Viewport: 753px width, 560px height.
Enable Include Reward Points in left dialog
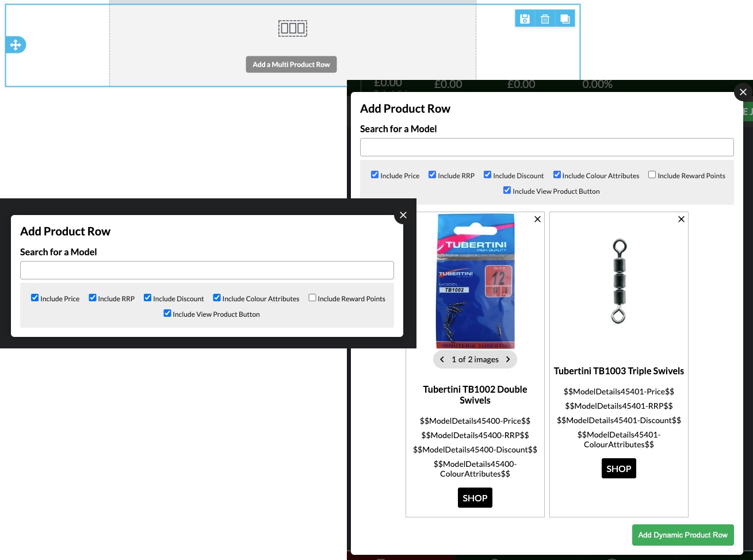click(x=312, y=298)
